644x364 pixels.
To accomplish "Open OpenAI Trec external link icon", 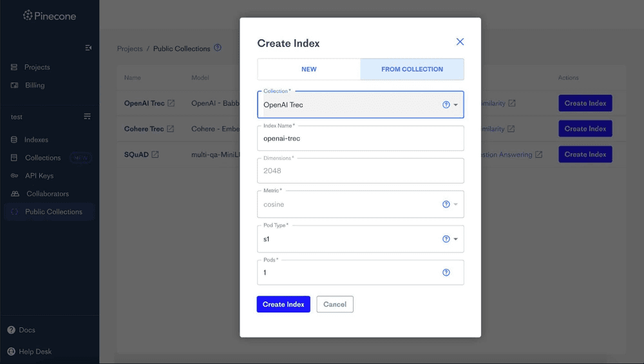I will pyautogui.click(x=171, y=103).
